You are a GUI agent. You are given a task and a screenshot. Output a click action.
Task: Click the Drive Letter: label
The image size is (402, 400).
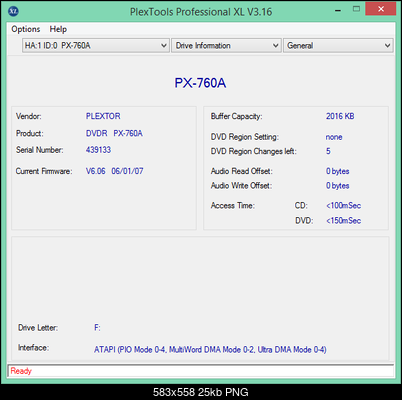click(x=38, y=328)
